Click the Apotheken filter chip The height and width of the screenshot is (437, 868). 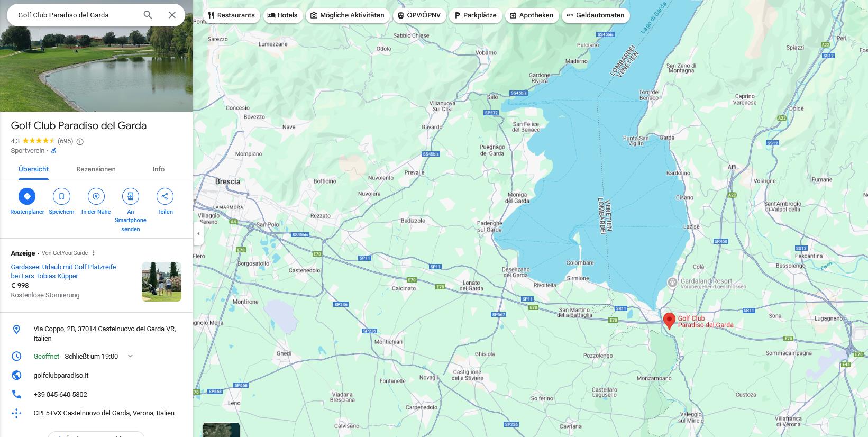pos(531,15)
